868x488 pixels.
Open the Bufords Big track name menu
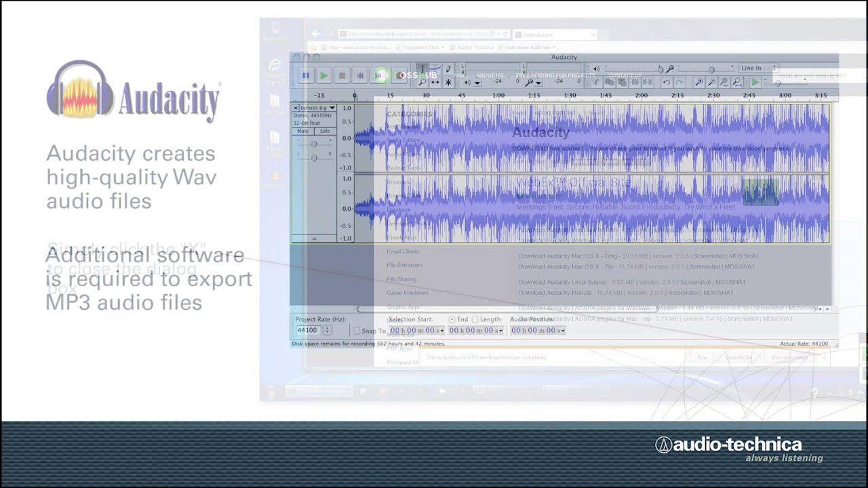point(332,108)
